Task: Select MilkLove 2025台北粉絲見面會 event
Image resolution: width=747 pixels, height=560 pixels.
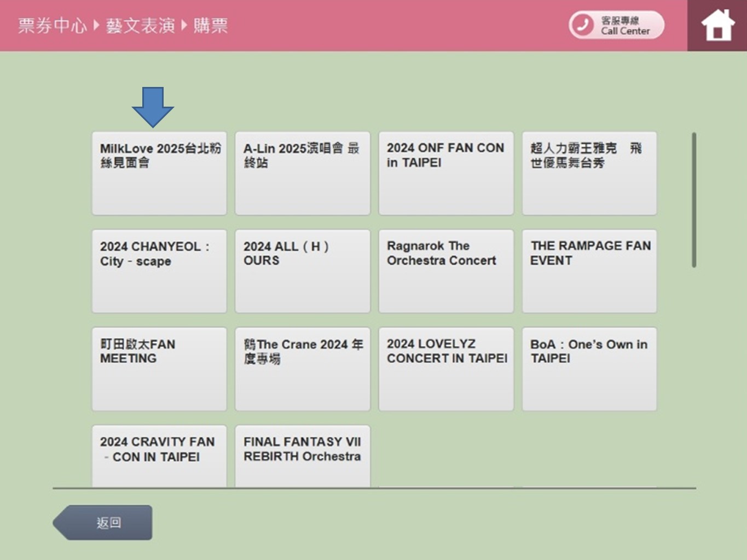Action: point(159,173)
